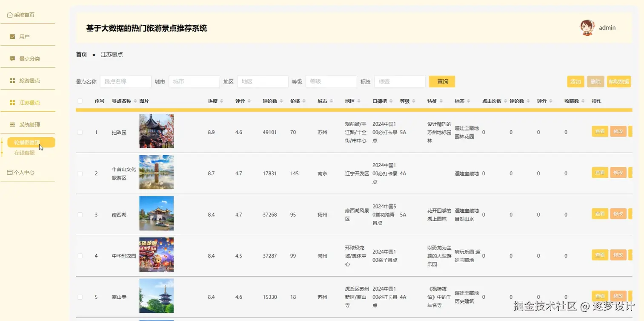Sort by the 等级 column arrows
Viewport: 644px width, 321px height.
click(x=414, y=101)
